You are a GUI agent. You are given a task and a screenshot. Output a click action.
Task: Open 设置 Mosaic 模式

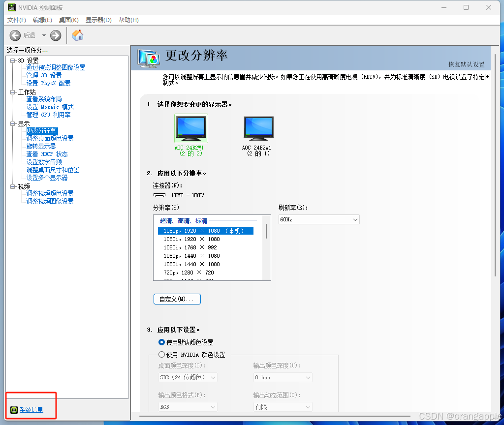[50, 107]
